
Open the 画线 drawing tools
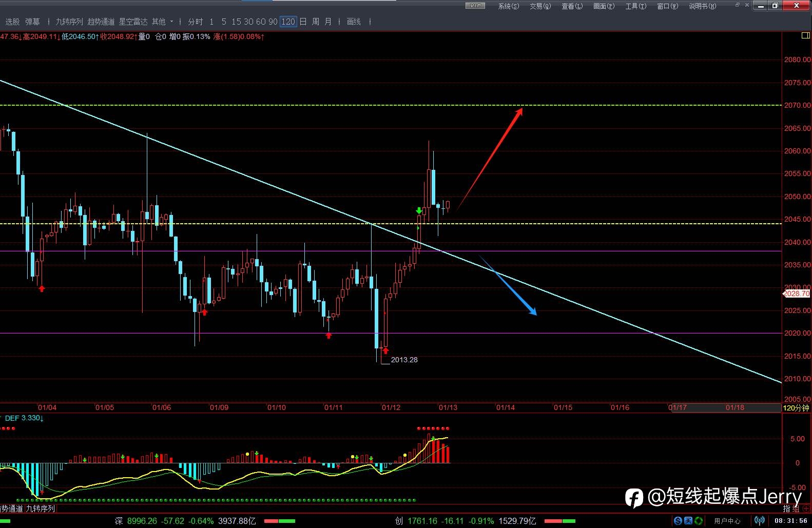coord(354,22)
